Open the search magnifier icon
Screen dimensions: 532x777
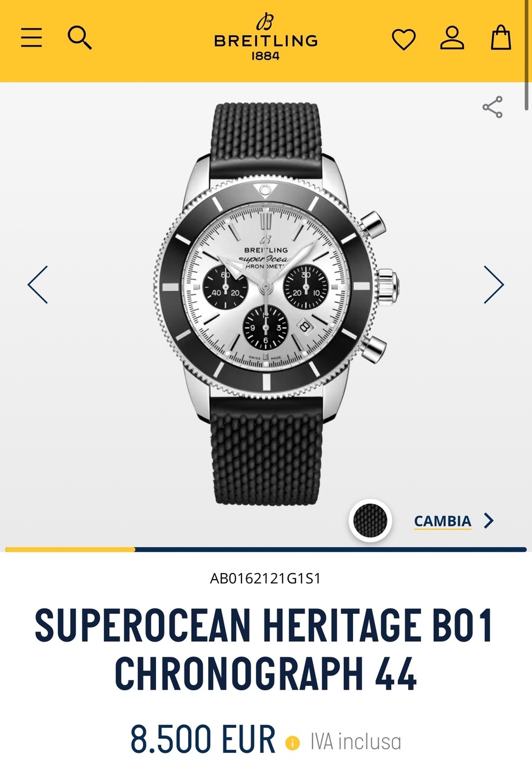pos(79,38)
